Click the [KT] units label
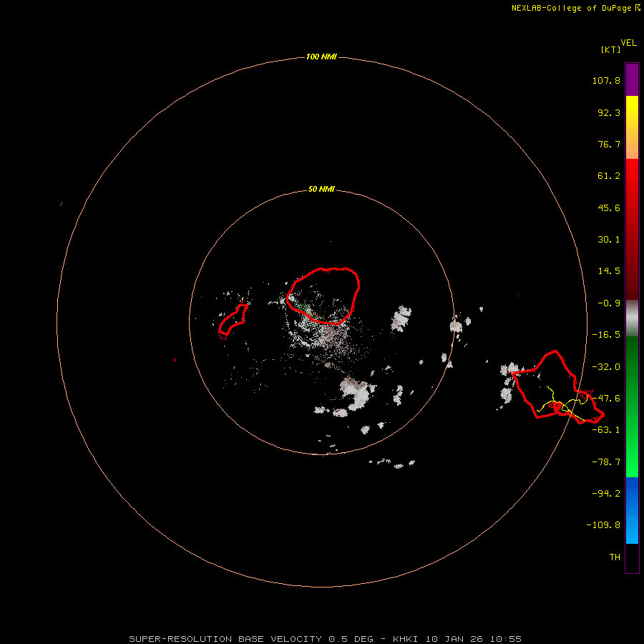Image resolution: width=644 pixels, height=644 pixels. 610,49
